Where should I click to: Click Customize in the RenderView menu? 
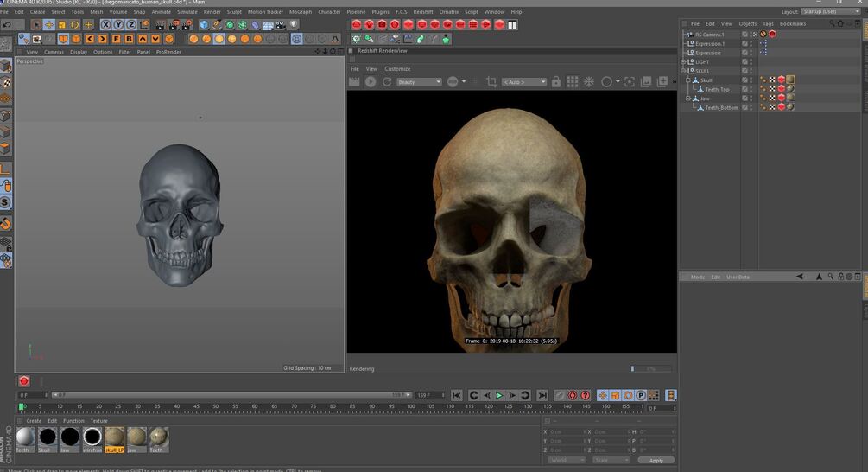397,69
